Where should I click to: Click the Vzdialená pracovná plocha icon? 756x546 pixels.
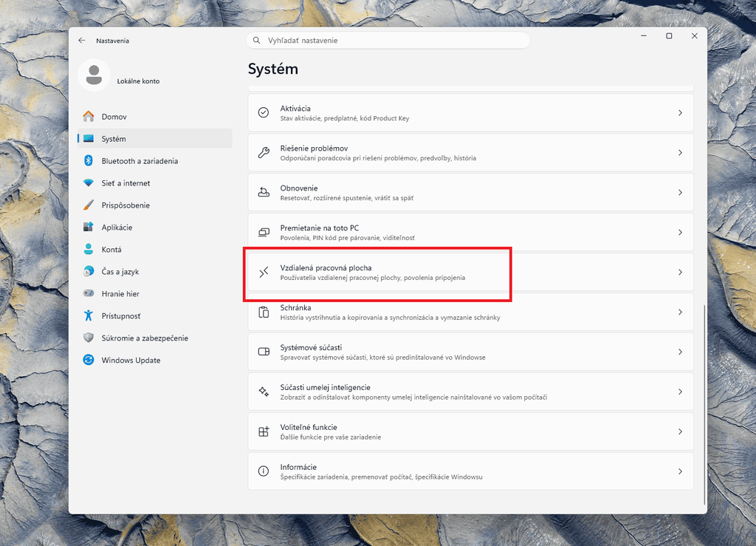pyautogui.click(x=264, y=272)
